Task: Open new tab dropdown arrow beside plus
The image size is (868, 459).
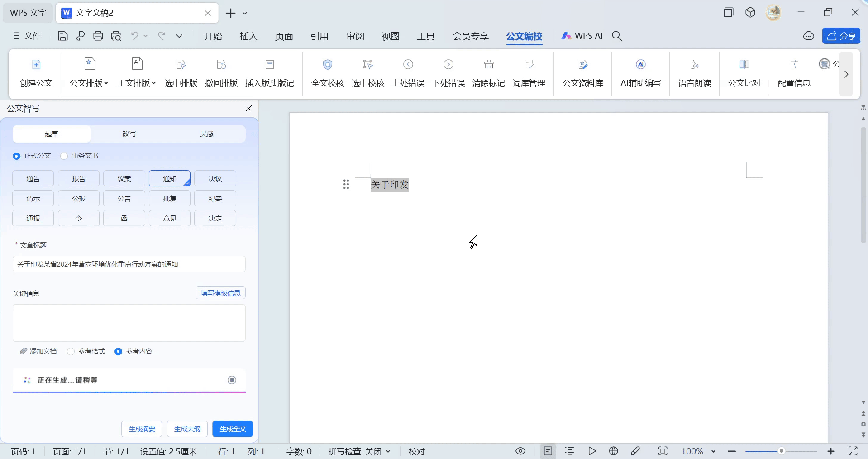Action: (x=245, y=13)
